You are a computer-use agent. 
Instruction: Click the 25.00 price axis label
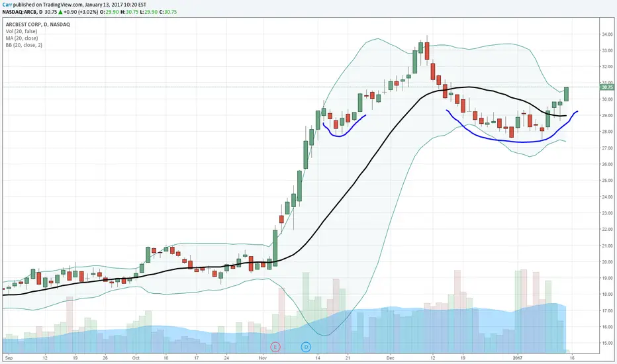607,181
